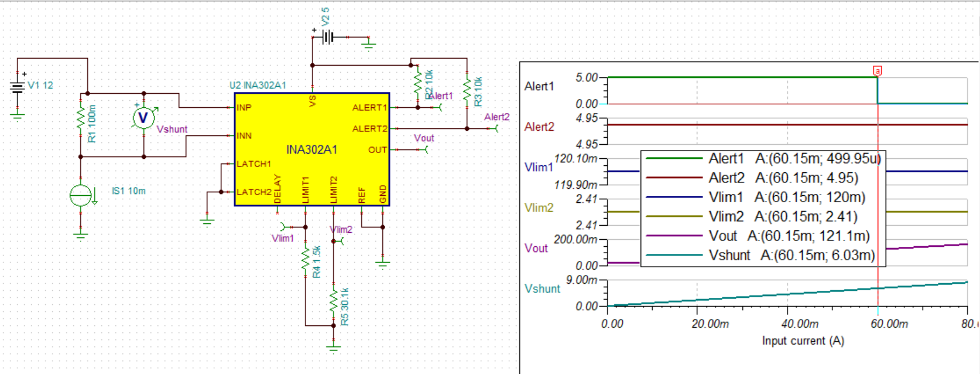Select the Alert1 curve label on graph
Image resolution: width=980 pixels, height=374 pixels.
(x=539, y=87)
